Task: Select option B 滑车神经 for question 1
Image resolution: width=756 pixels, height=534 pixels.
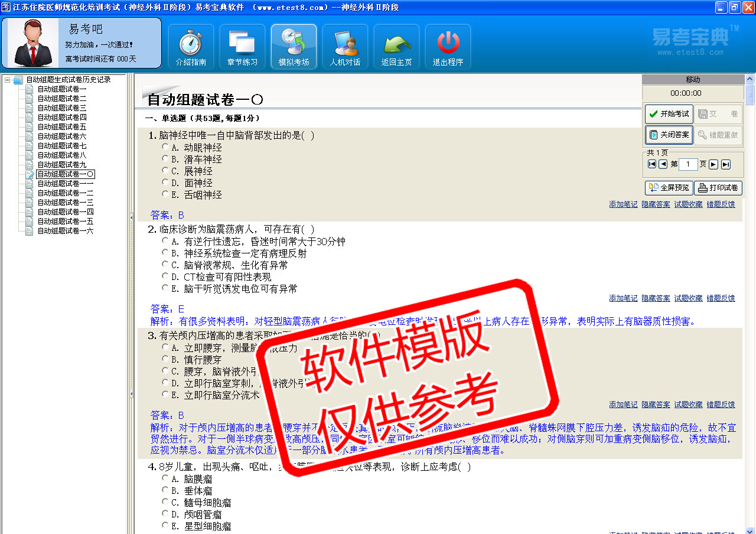Action: click(x=165, y=159)
